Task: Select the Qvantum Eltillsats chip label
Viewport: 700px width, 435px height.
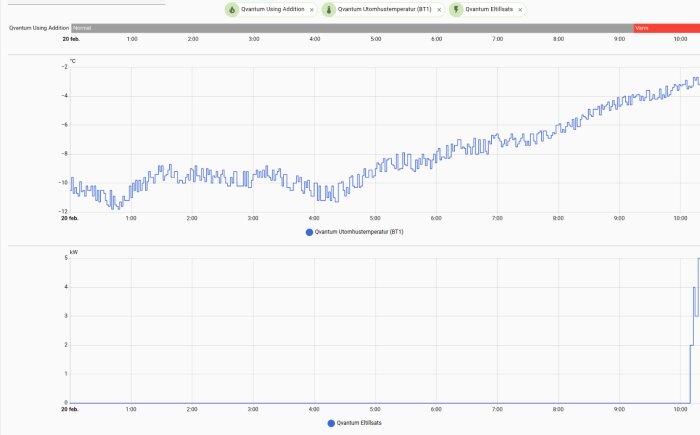Action: pos(489,9)
